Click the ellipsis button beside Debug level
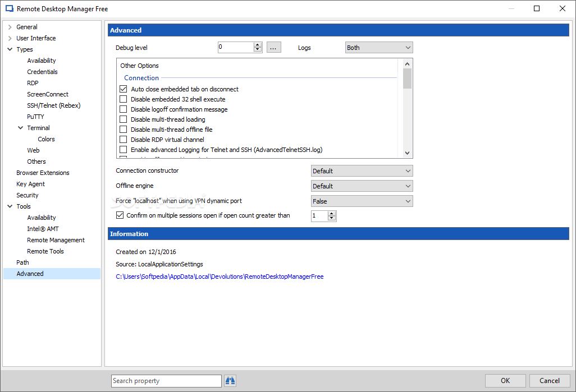Viewport: 576px width, 392px height. tap(273, 47)
